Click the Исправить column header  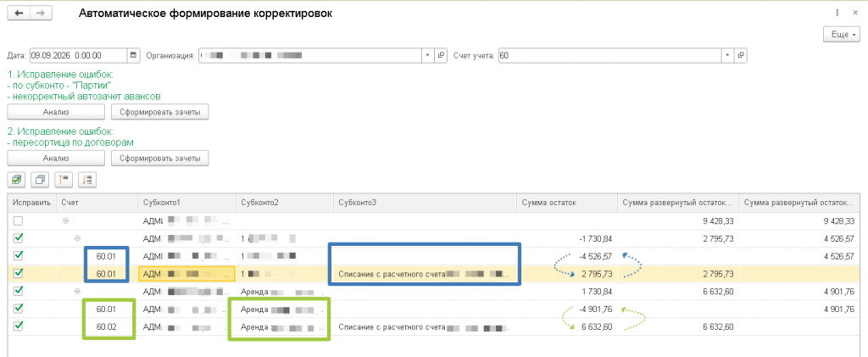(32, 203)
